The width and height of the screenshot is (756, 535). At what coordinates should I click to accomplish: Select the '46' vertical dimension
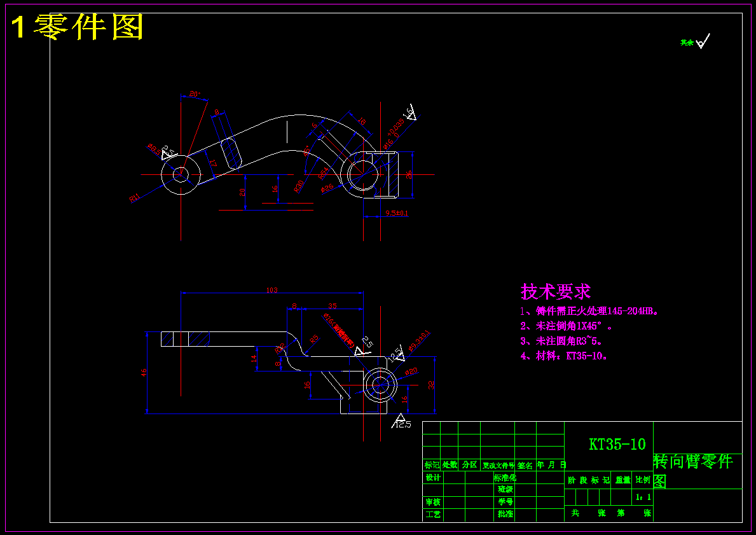(144, 372)
